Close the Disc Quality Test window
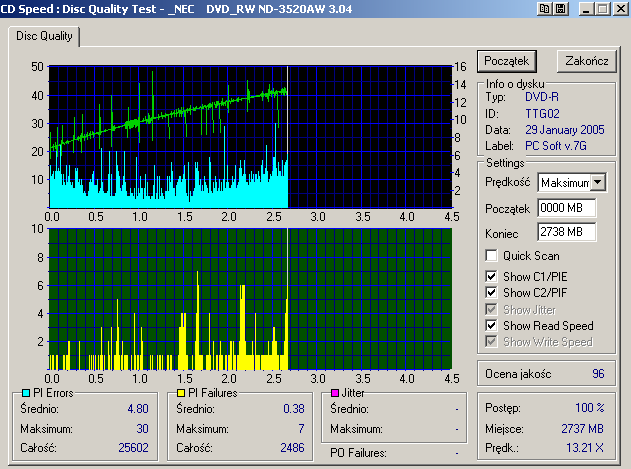 click(620, 9)
